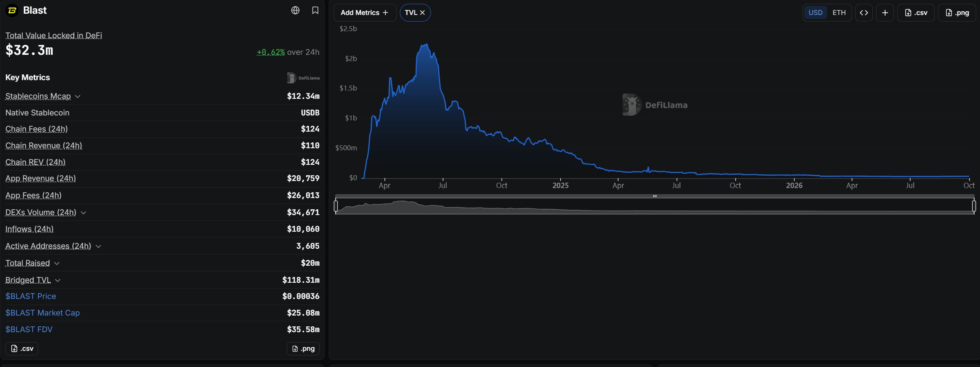Open the Blast website globe icon

(x=295, y=10)
